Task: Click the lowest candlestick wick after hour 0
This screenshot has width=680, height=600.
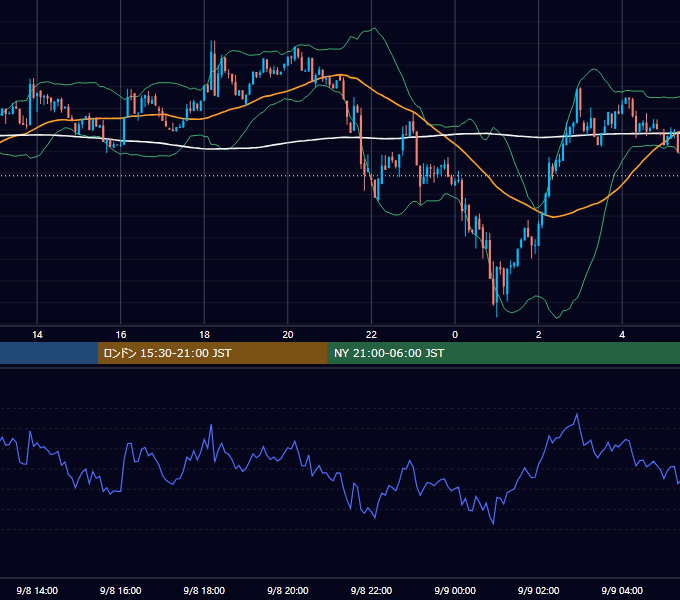Action: pyautogui.click(x=497, y=310)
